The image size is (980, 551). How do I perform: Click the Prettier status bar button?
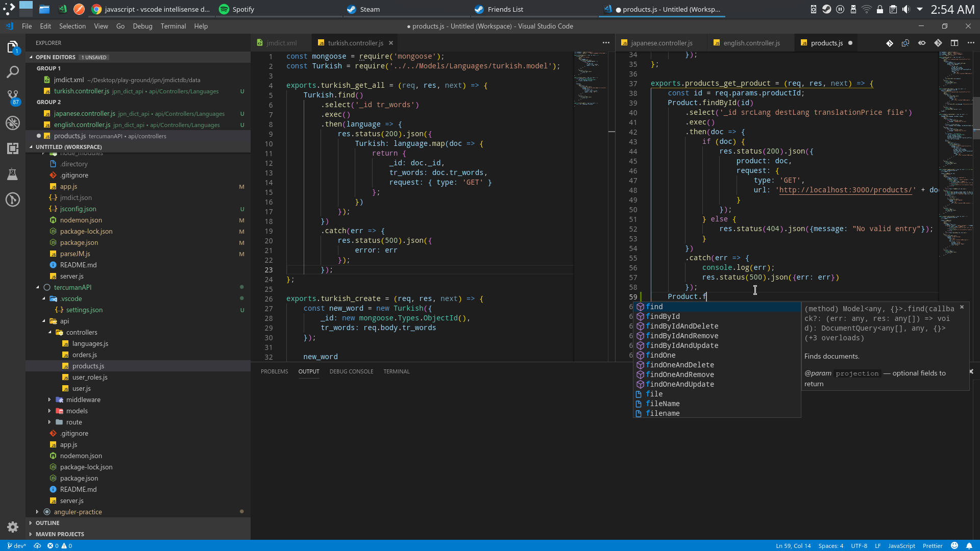(x=932, y=545)
